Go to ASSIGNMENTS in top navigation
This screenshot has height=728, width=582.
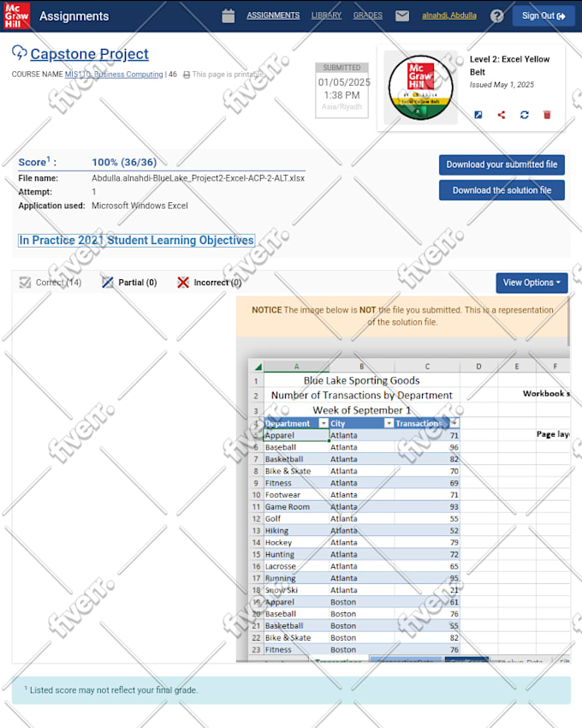click(273, 15)
